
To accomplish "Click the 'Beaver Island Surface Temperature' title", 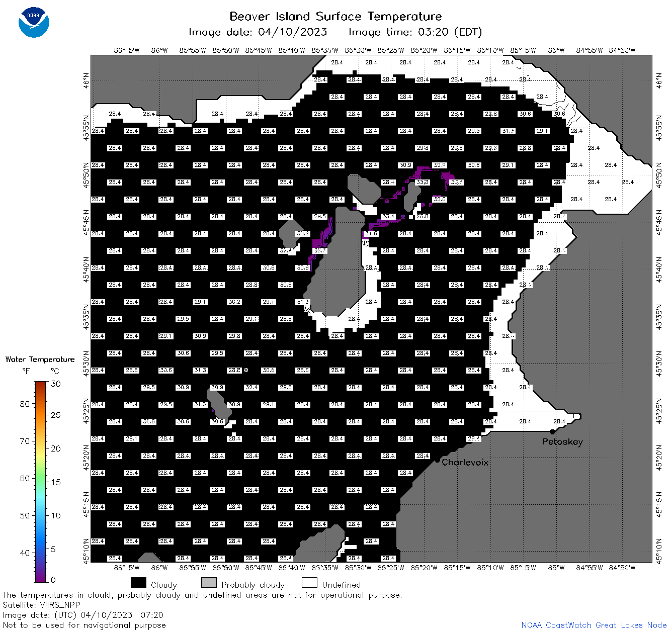I will pos(335,16).
